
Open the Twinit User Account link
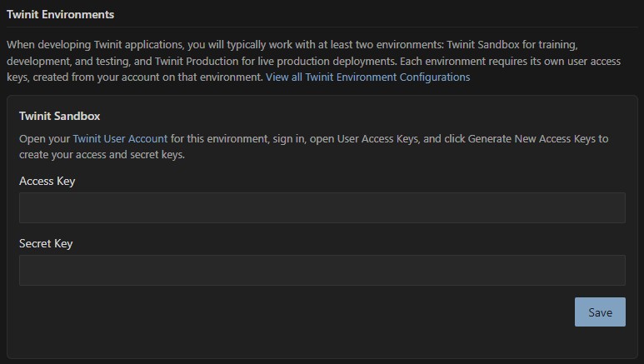[x=120, y=139]
